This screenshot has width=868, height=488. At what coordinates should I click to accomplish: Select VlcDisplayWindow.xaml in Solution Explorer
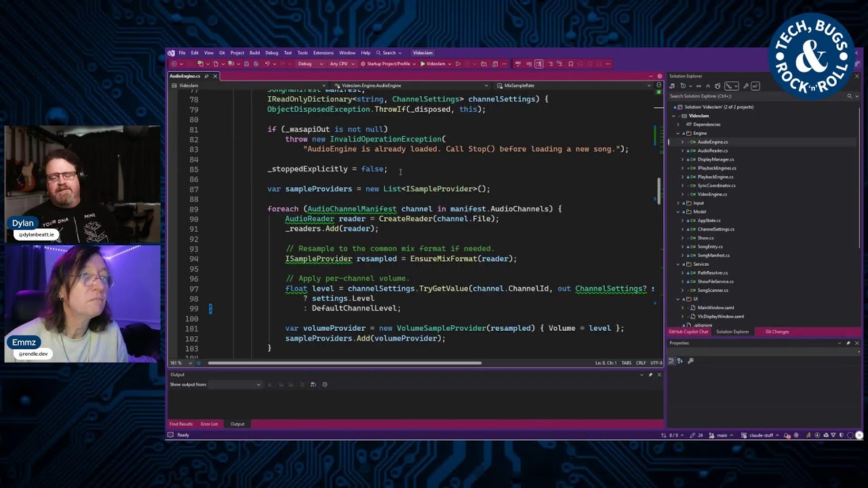click(x=720, y=317)
